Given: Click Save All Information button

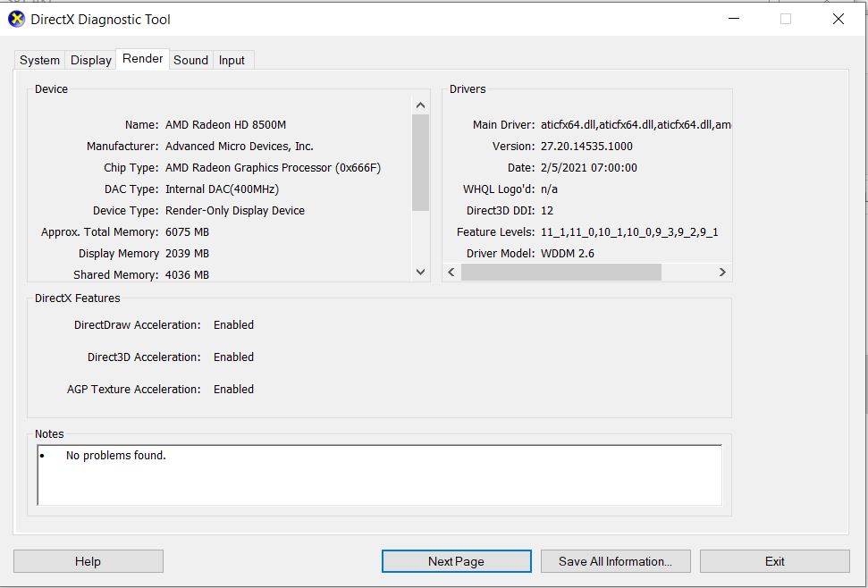Looking at the screenshot, I should tap(615, 561).
